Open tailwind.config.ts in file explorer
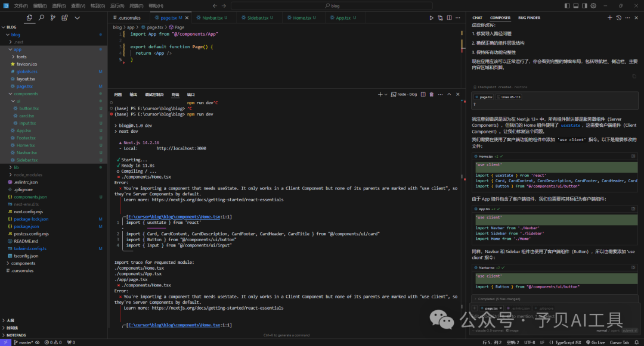644x346 pixels. click(30, 248)
